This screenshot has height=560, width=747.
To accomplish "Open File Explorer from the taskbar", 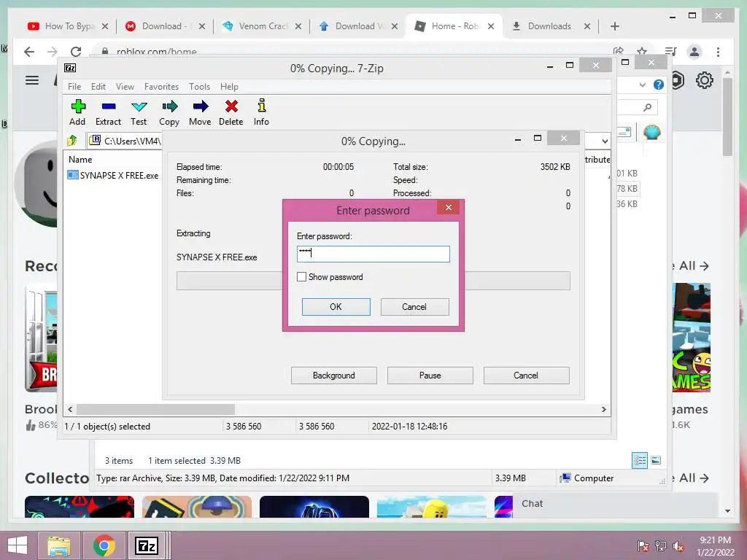I will 59,545.
